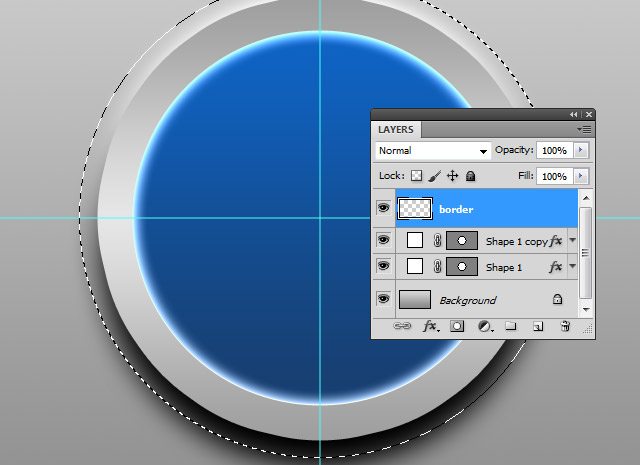Click fx icon on Shape 1 layer
This screenshot has width=640, height=465.
click(556, 267)
